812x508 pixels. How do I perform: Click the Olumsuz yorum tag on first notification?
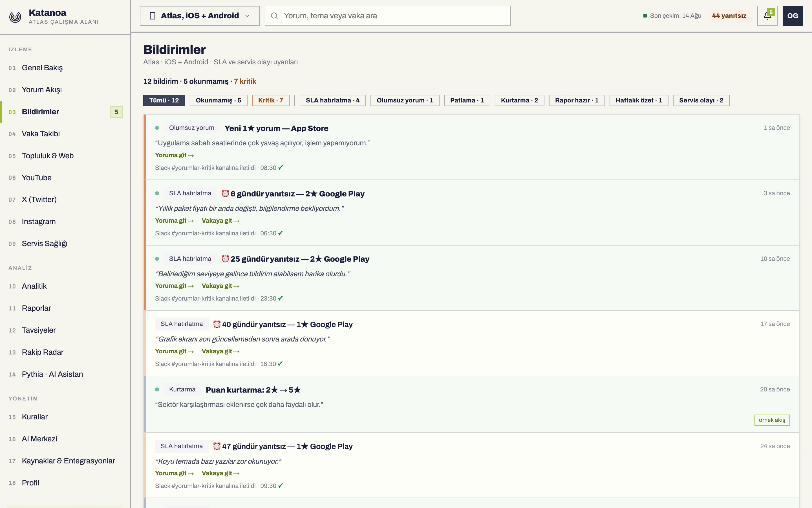pyautogui.click(x=192, y=128)
